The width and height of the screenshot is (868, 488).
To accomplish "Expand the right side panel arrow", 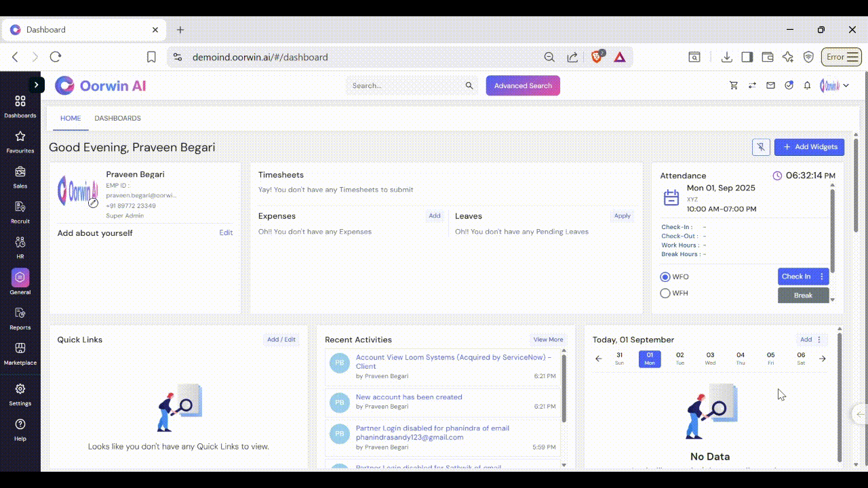I will pos(861,414).
